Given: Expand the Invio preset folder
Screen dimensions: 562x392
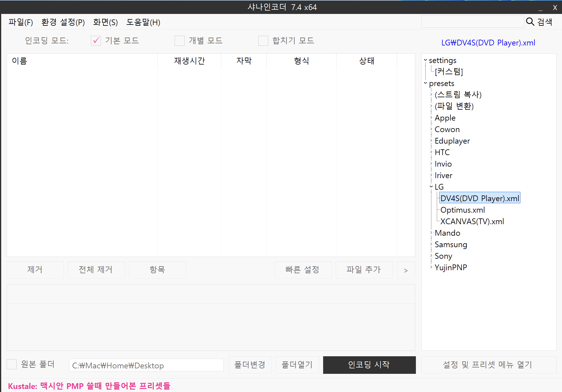Looking at the screenshot, I should coord(431,164).
